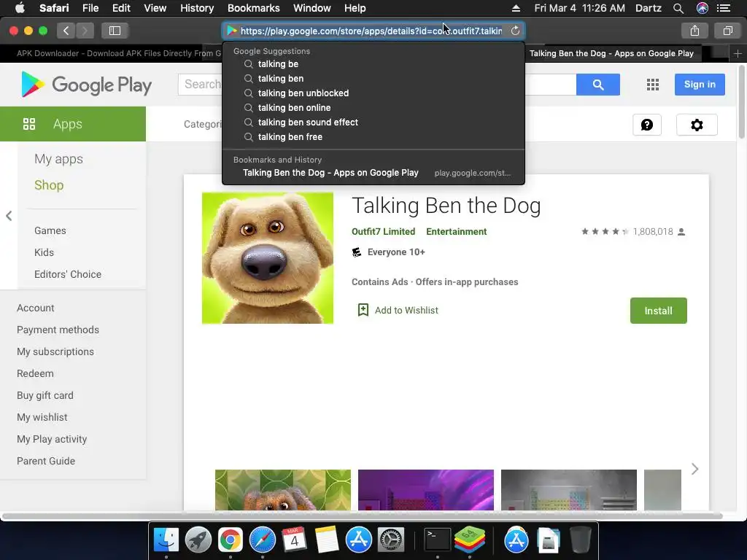747x560 pixels.
Task: Open Notes from the Dock
Action: point(326,540)
